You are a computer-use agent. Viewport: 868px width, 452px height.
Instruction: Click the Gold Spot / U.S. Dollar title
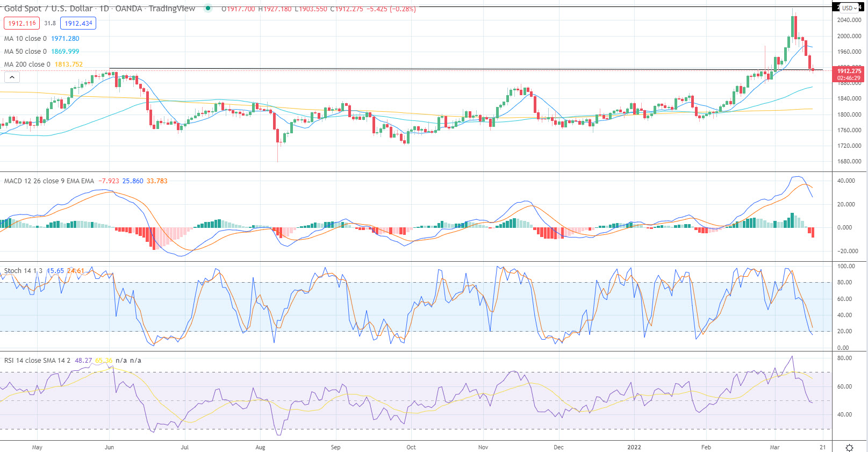pos(48,9)
